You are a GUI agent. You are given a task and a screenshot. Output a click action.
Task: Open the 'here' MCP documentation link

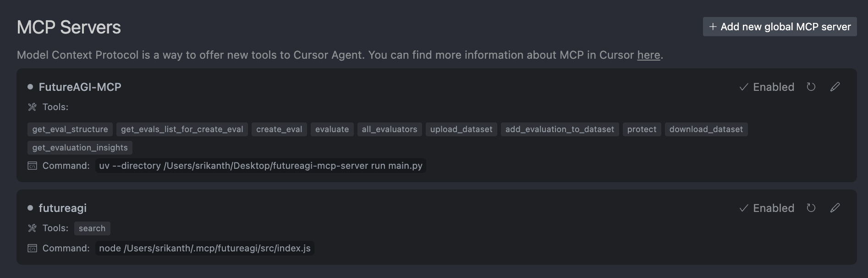click(648, 55)
